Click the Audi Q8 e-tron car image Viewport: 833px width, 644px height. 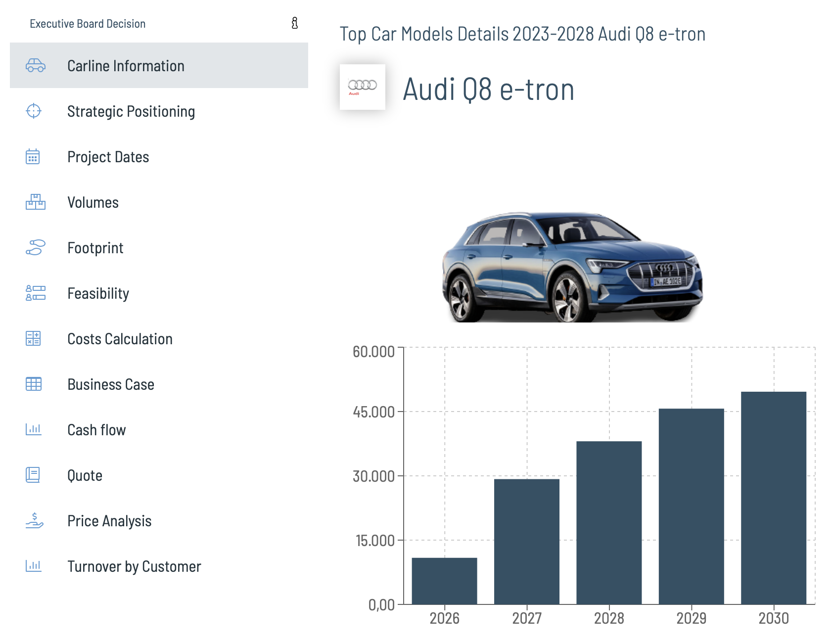(x=572, y=268)
